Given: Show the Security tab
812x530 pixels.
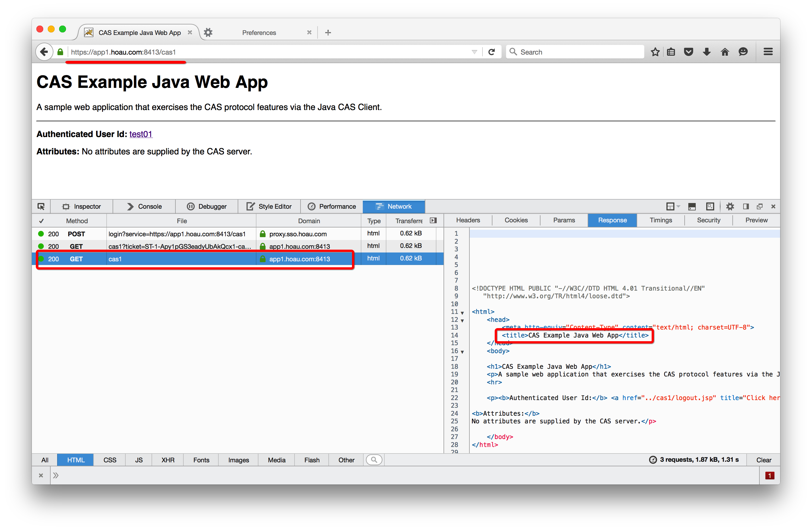Looking at the screenshot, I should coord(709,220).
